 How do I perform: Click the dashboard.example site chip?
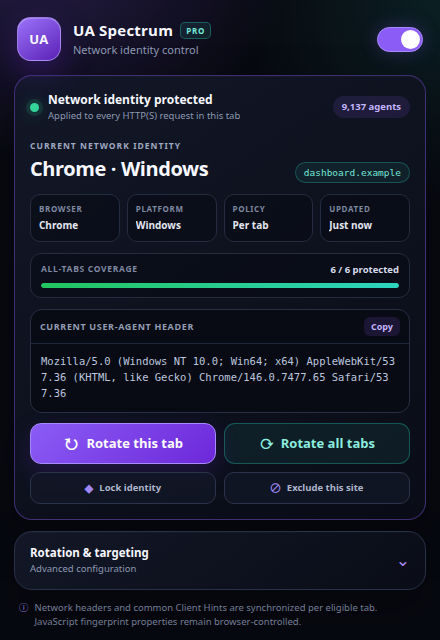(x=352, y=173)
